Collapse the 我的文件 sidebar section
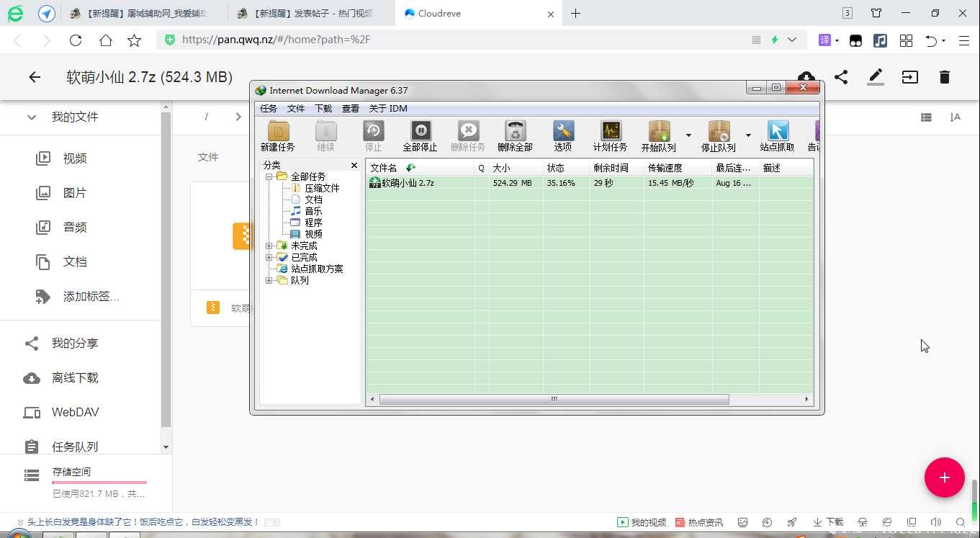 tap(32, 117)
